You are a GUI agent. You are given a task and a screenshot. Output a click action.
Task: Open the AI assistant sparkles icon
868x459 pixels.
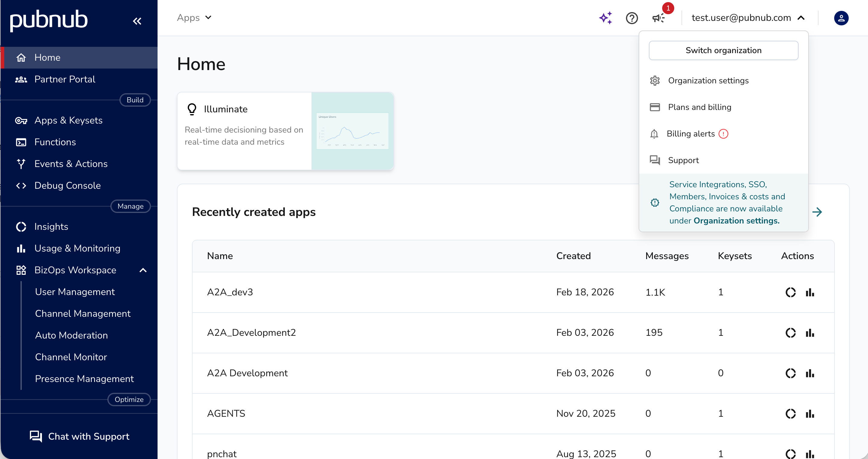[605, 18]
